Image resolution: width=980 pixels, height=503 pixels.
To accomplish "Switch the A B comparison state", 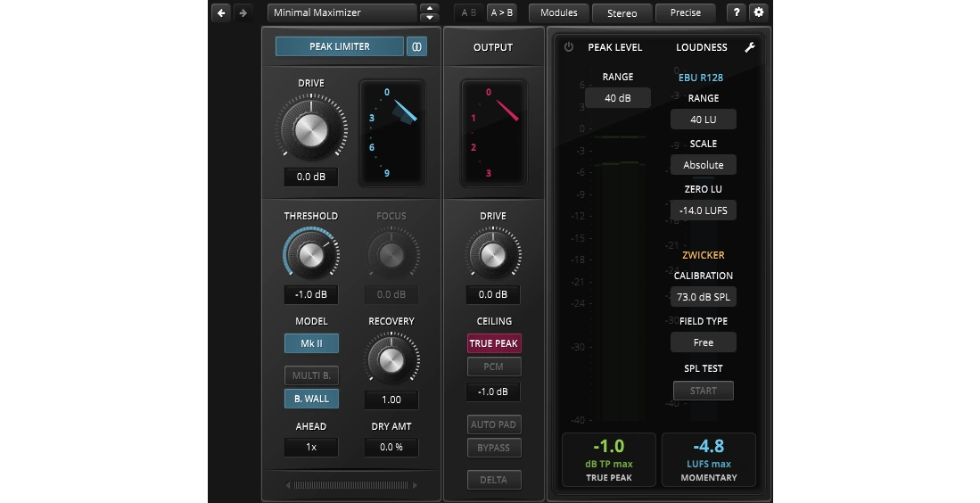I will click(469, 12).
